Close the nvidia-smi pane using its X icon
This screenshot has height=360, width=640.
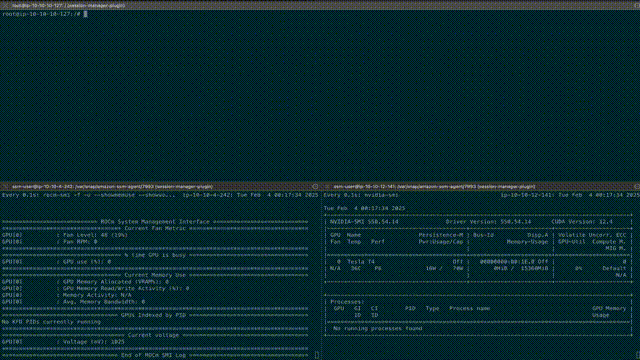327,187
